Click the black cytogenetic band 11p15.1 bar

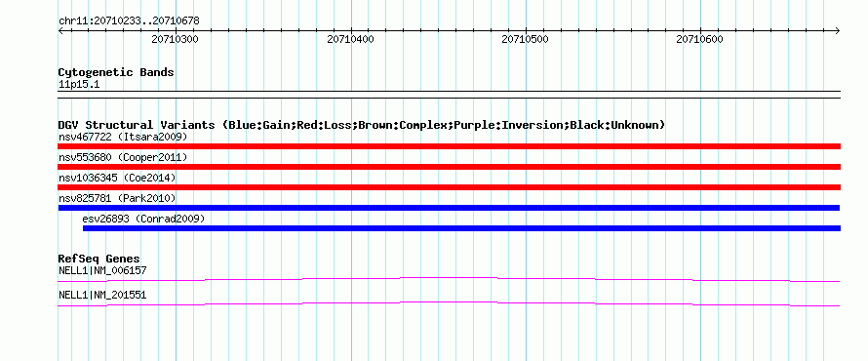(449, 95)
